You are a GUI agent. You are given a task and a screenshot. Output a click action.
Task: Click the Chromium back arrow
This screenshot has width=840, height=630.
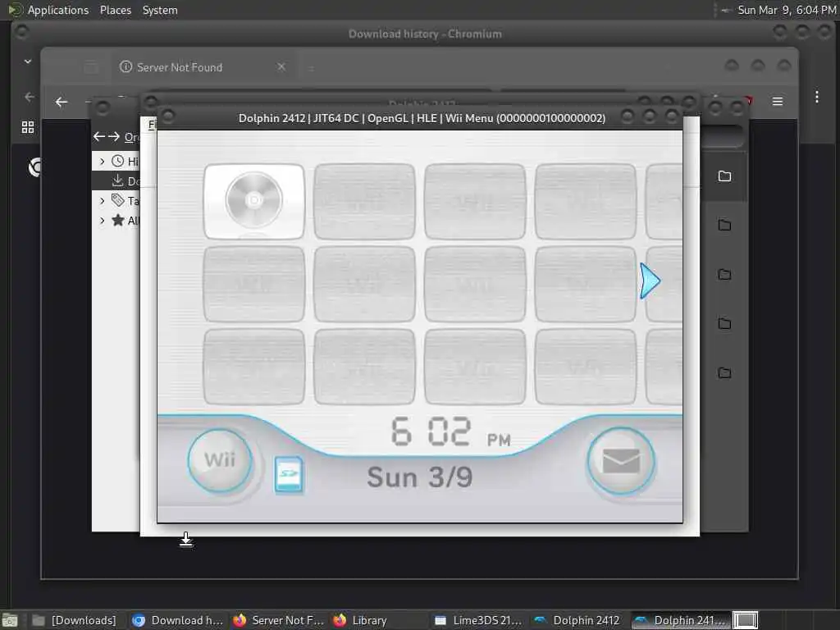pyautogui.click(x=30, y=97)
